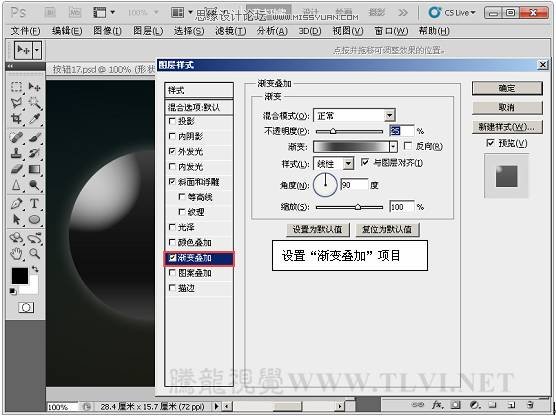Select the Hand tool
This screenshot has height=416, width=556.
[16, 254]
